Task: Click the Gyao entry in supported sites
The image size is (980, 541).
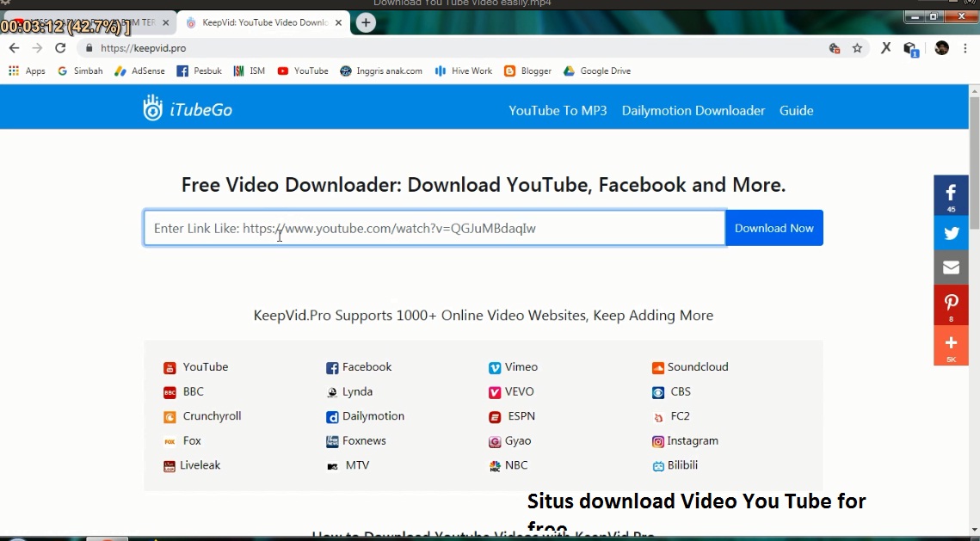Action: [x=510, y=441]
